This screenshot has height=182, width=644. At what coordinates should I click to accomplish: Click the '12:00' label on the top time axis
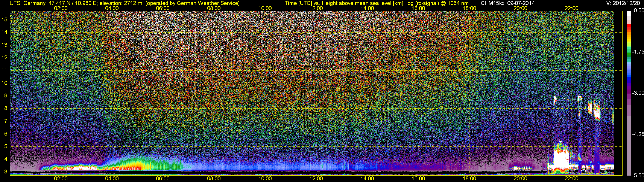[316, 8]
